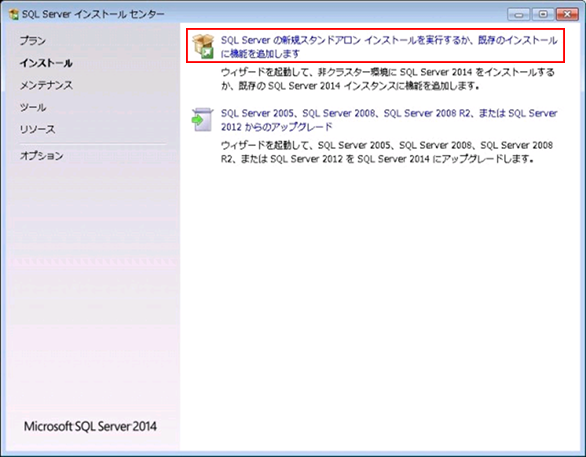Close the SQL Server installation center
Viewport: 586px width, 457px height.
pyautogui.click(x=567, y=15)
